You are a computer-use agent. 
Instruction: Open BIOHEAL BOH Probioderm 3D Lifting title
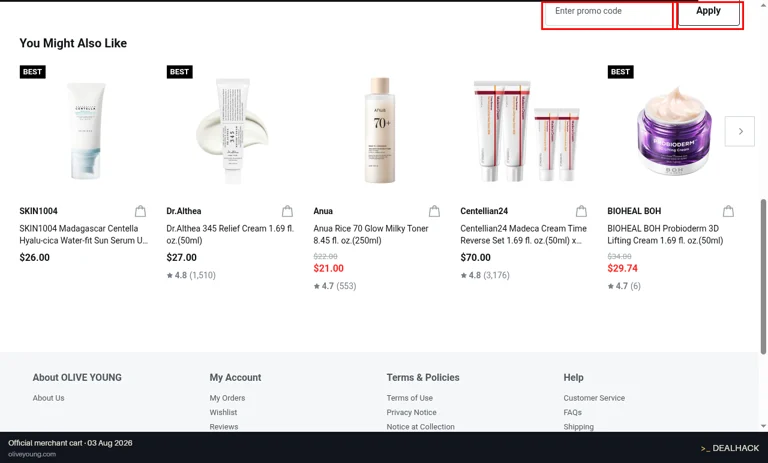(x=665, y=234)
